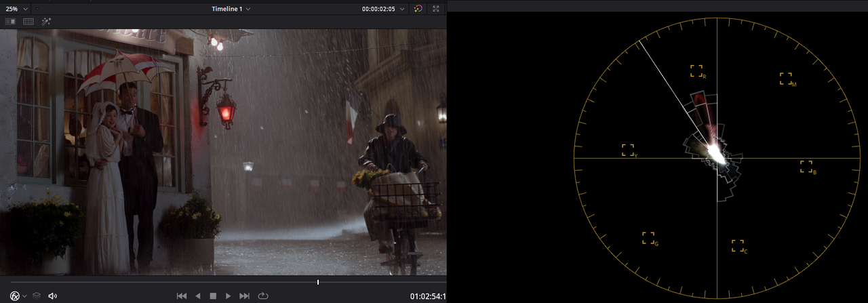This screenshot has height=303, width=868.
Task: Enable split screen view
Action: [x=28, y=22]
